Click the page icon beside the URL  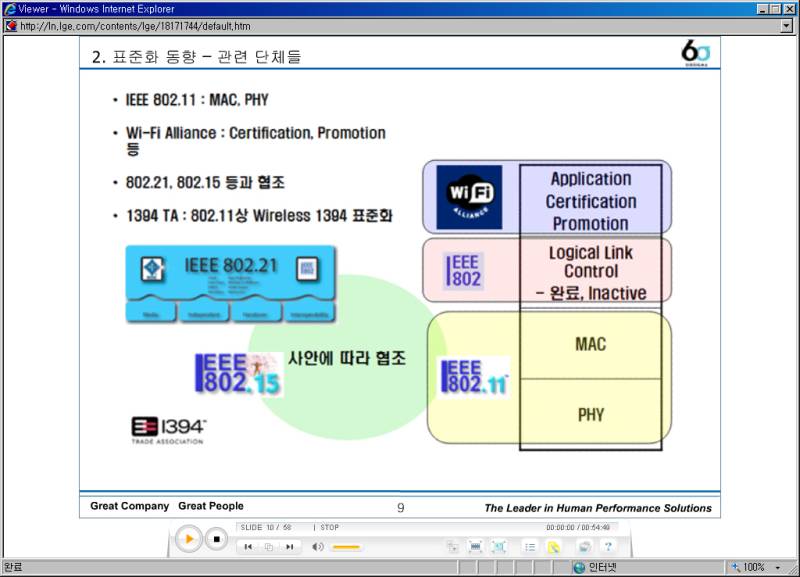11,26
